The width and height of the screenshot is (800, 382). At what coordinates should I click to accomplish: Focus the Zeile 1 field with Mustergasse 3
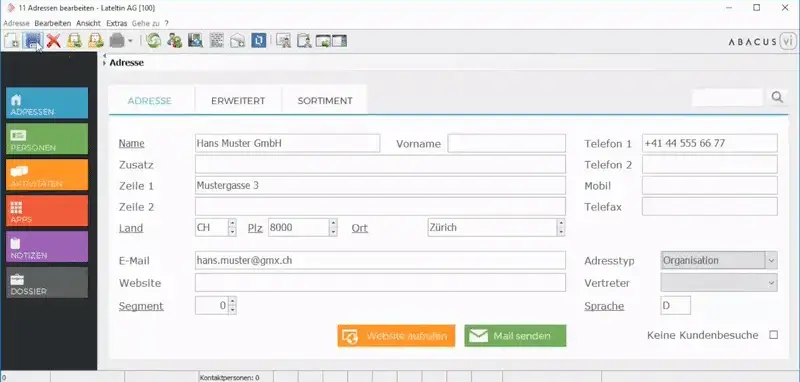point(381,186)
